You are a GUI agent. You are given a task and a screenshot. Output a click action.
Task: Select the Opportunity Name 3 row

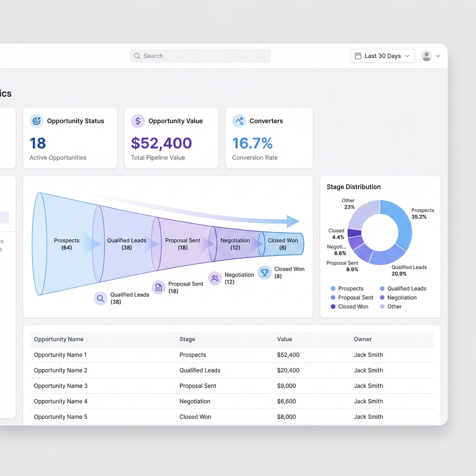click(60, 386)
